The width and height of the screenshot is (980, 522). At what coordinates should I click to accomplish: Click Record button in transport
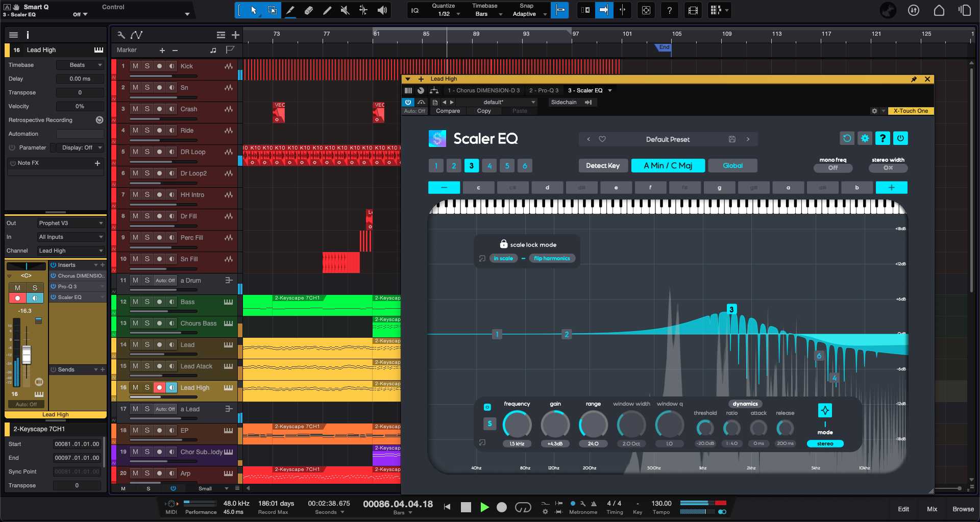point(502,507)
